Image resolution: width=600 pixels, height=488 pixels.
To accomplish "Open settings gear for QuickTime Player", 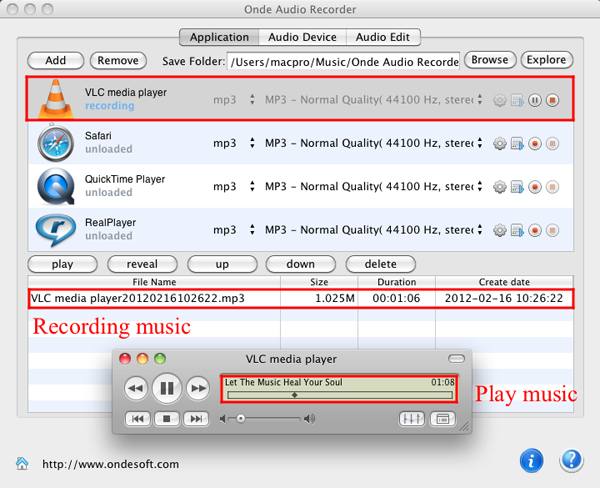I will coord(501,186).
